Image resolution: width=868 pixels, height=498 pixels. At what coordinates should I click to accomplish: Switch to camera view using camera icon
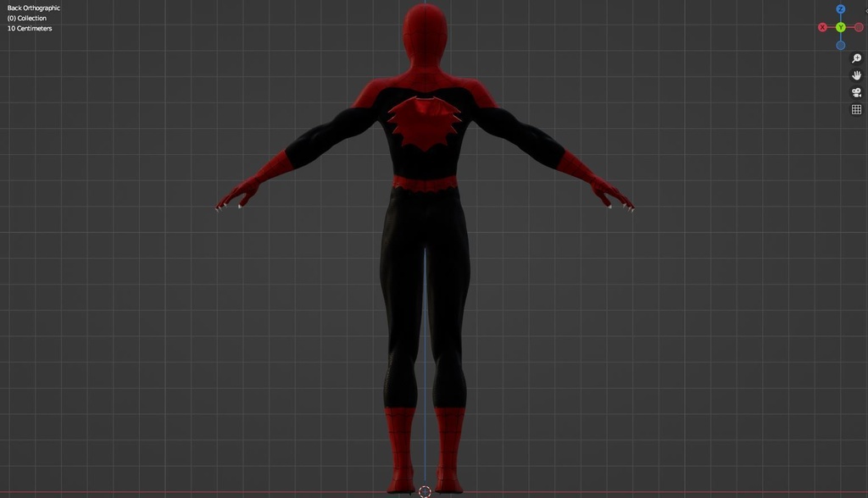coord(855,91)
